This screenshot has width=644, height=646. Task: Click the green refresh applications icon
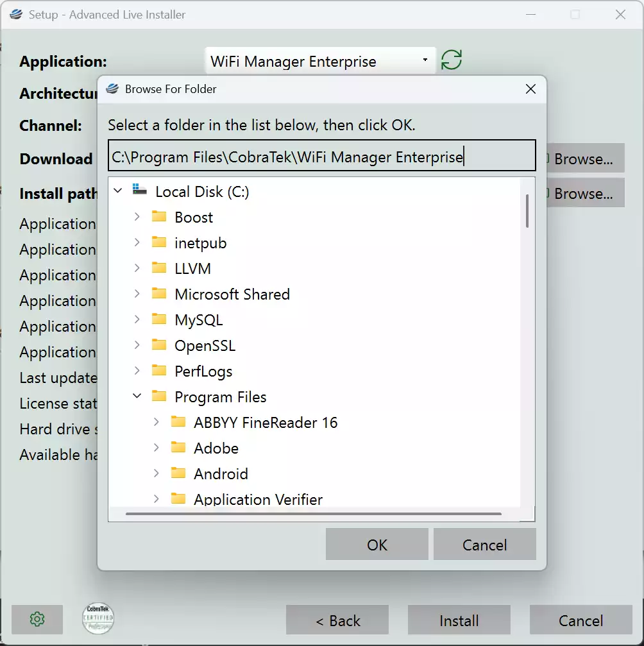(452, 60)
